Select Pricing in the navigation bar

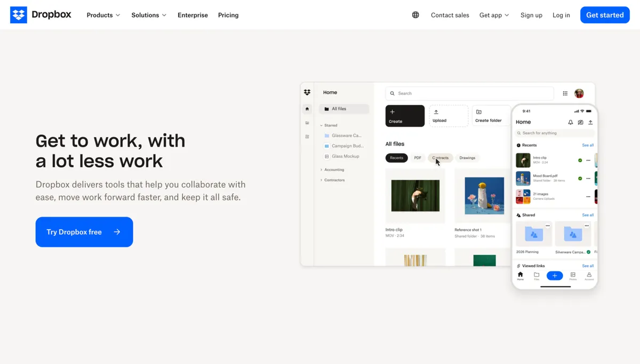[228, 15]
